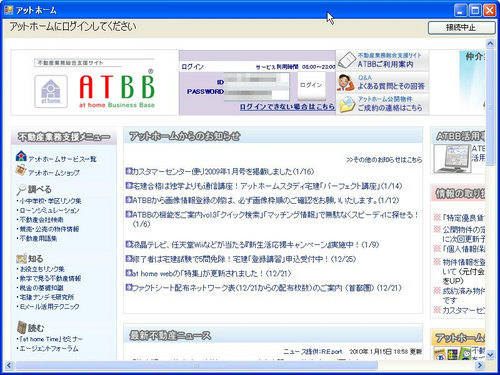Click bullet icon beside 登録講習 notice
This screenshot has width=500, height=375.
[x=129, y=258]
